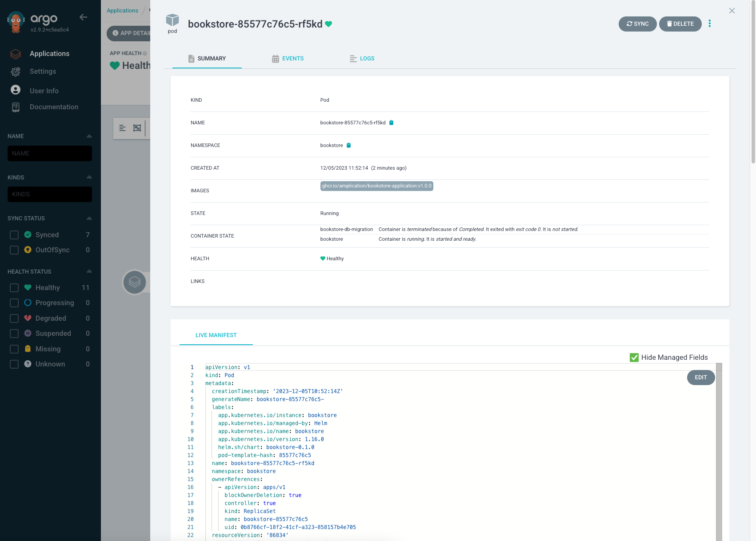Image resolution: width=756 pixels, height=541 pixels.
Task: Open the SUMMARY tab
Action: click(x=207, y=59)
